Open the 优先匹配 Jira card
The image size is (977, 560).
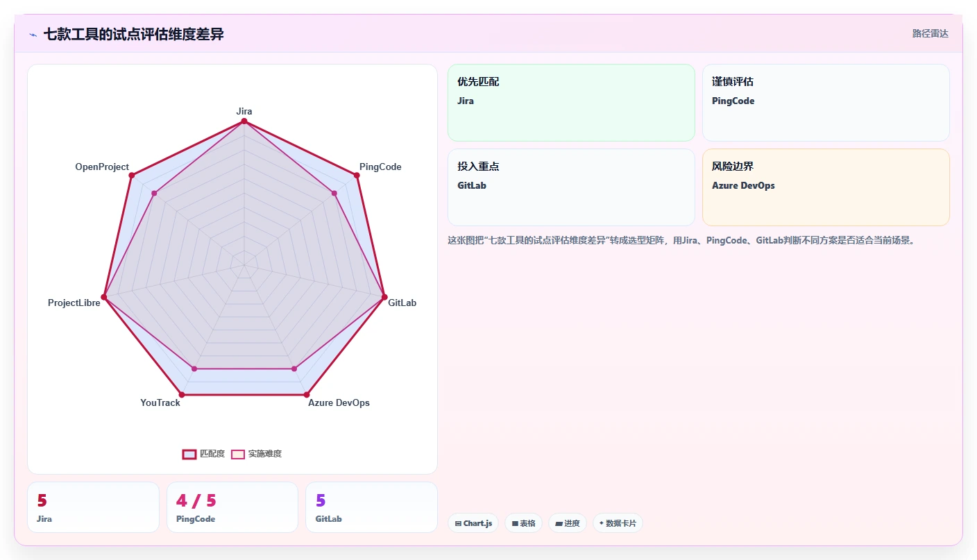(571, 103)
